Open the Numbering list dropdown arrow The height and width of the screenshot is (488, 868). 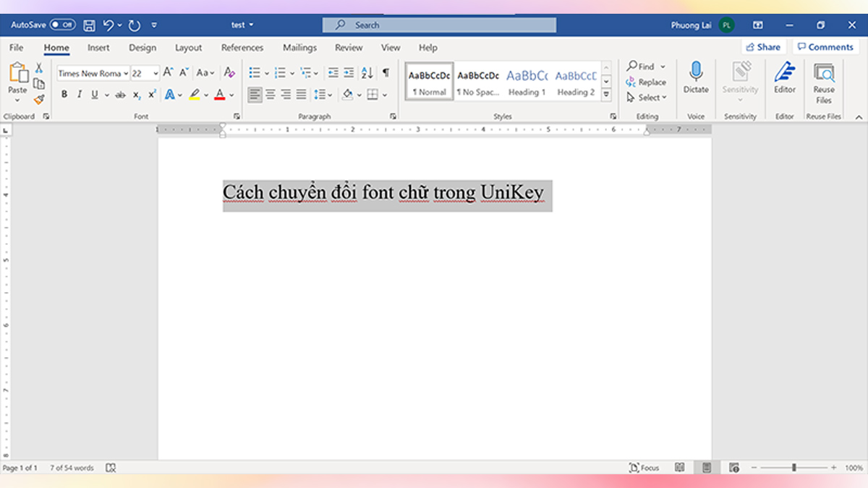(292, 74)
